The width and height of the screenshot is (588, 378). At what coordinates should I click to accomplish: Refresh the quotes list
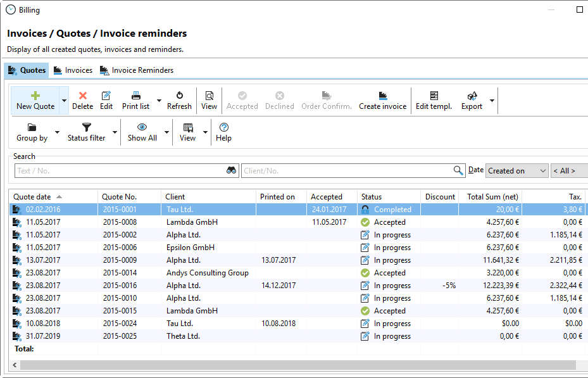[179, 100]
